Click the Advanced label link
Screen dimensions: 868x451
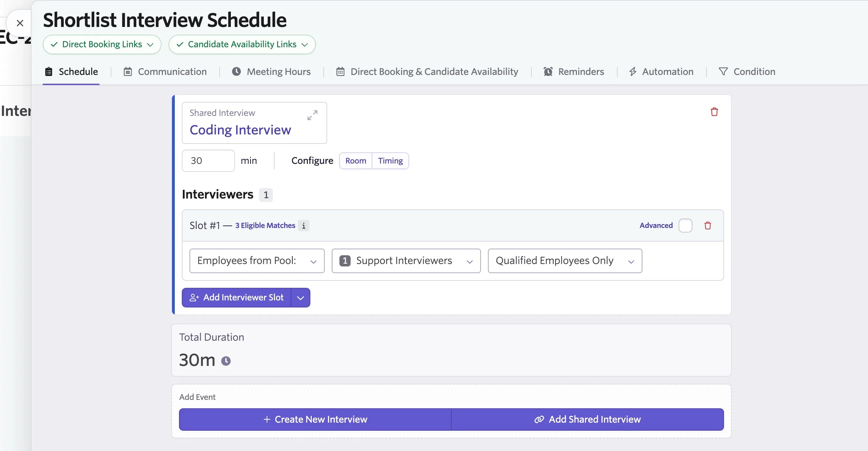[656, 225]
